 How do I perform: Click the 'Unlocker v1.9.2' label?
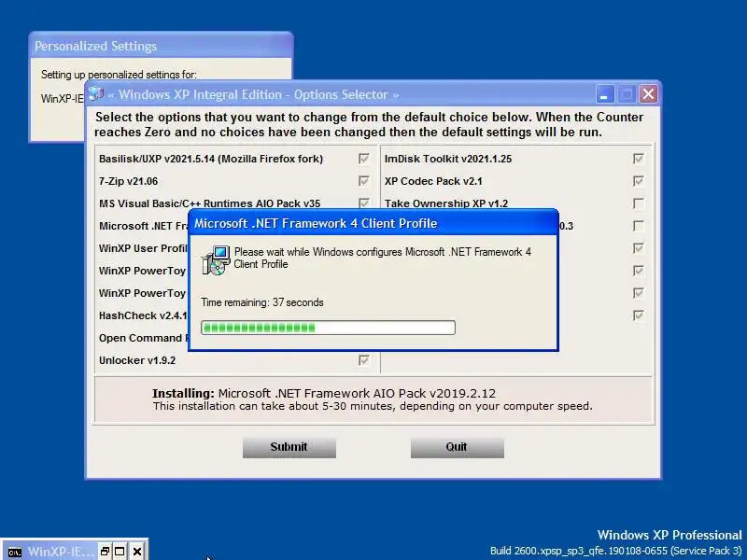pyautogui.click(x=137, y=360)
